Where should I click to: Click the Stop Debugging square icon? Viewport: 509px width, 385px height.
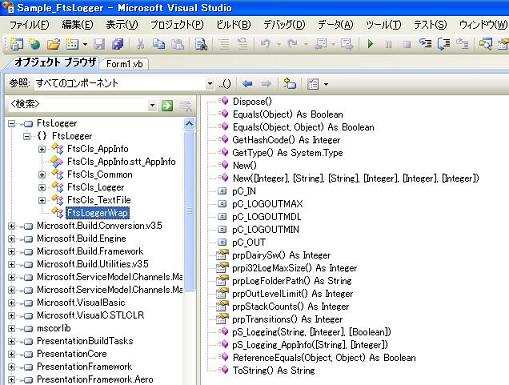406,44
